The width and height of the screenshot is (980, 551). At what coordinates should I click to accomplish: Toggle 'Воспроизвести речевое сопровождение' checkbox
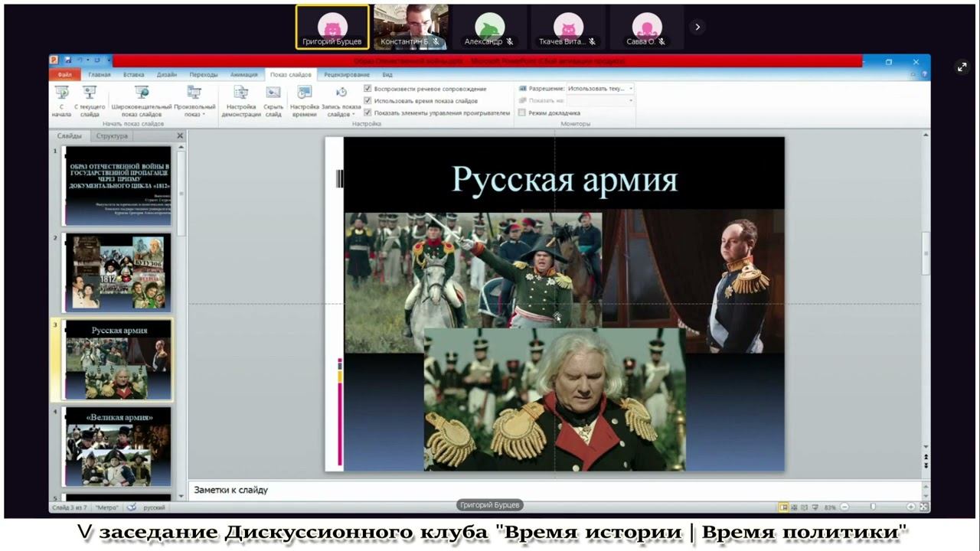click(x=368, y=89)
